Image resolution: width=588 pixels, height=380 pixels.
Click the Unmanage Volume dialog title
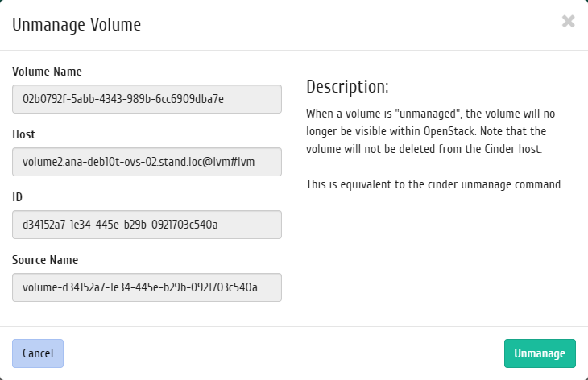point(77,25)
